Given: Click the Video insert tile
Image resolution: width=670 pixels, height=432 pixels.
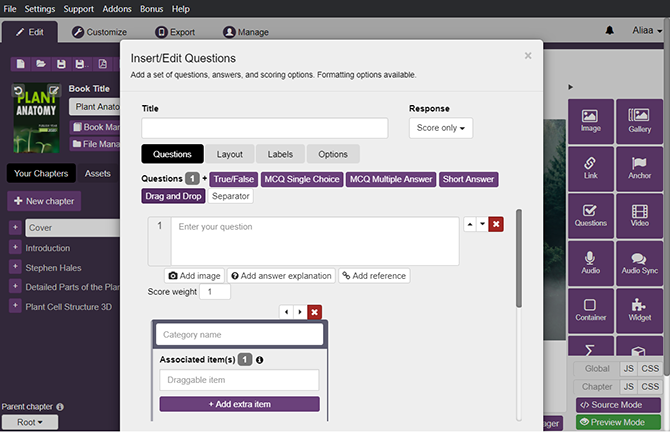Looking at the screenshot, I should tap(639, 215).
